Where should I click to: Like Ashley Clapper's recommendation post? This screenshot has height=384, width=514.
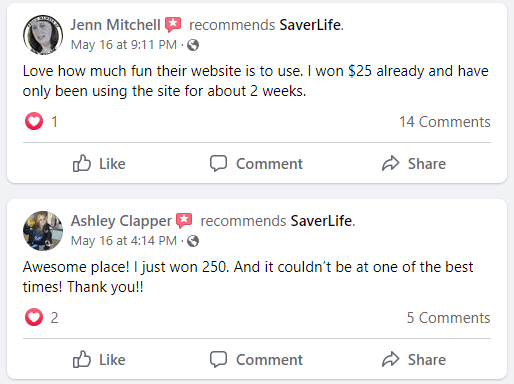(99, 359)
